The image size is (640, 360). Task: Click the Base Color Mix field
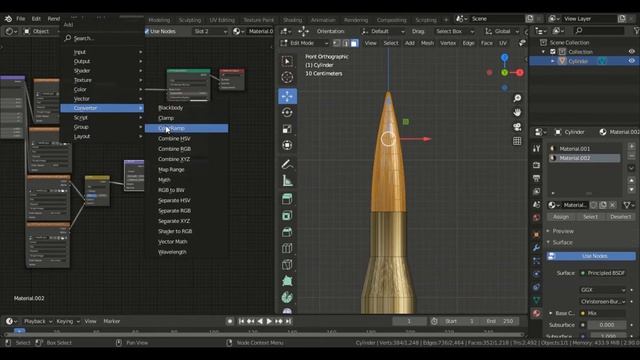click(x=603, y=313)
